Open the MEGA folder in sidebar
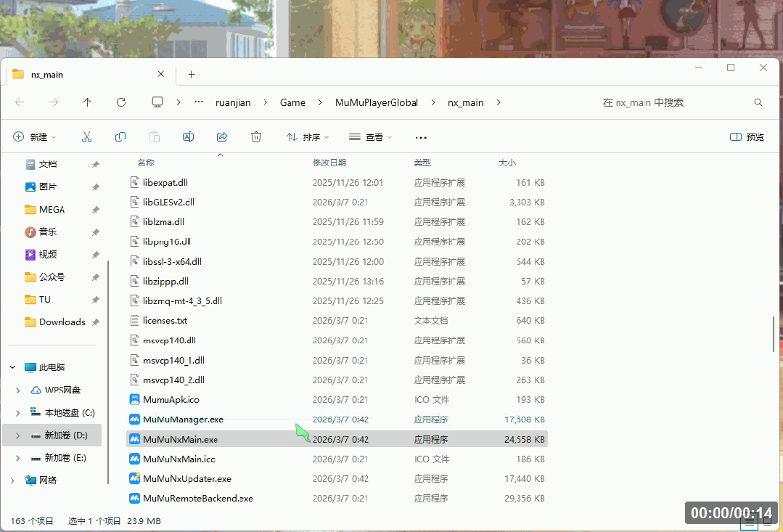This screenshot has width=783, height=532. click(x=44, y=209)
